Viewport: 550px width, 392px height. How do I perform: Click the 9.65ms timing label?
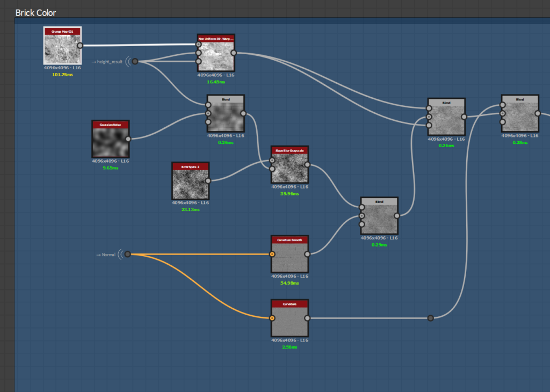(111, 168)
